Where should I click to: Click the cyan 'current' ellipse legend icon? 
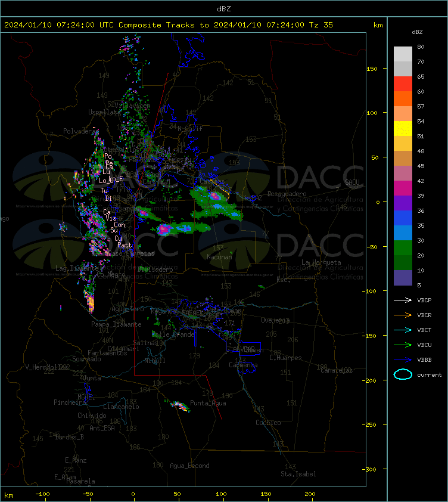point(403,374)
